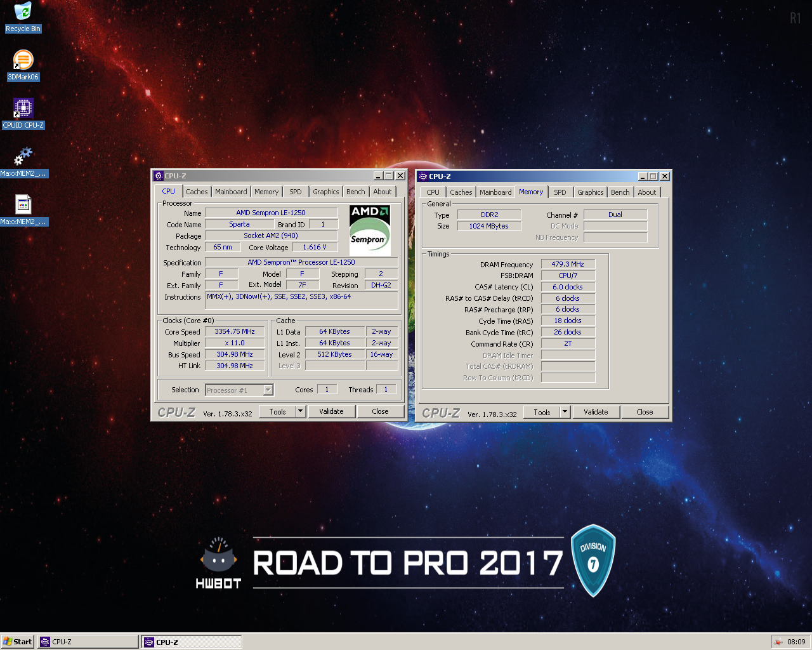Click the Code Name field Sparta
The image size is (812, 650).
(239, 224)
